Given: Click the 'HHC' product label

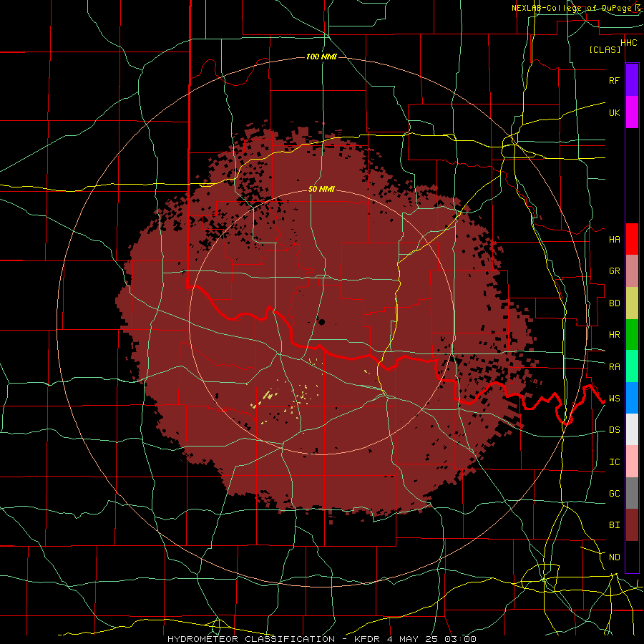Looking at the screenshot, I should point(628,43).
